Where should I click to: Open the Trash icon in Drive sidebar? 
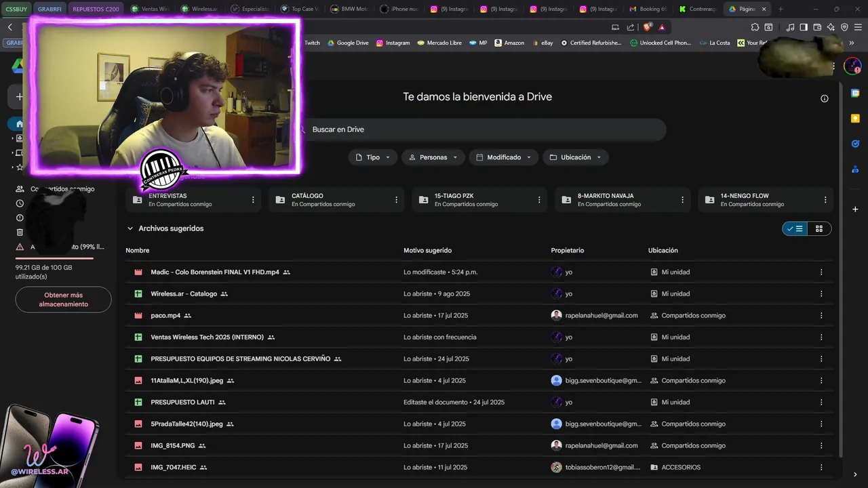[x=20, y=232]
